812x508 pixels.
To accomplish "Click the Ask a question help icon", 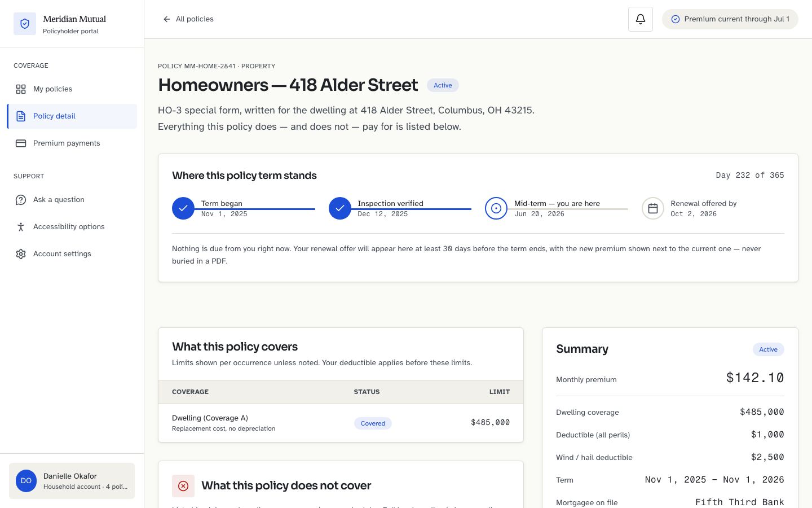I will [21, 200].
